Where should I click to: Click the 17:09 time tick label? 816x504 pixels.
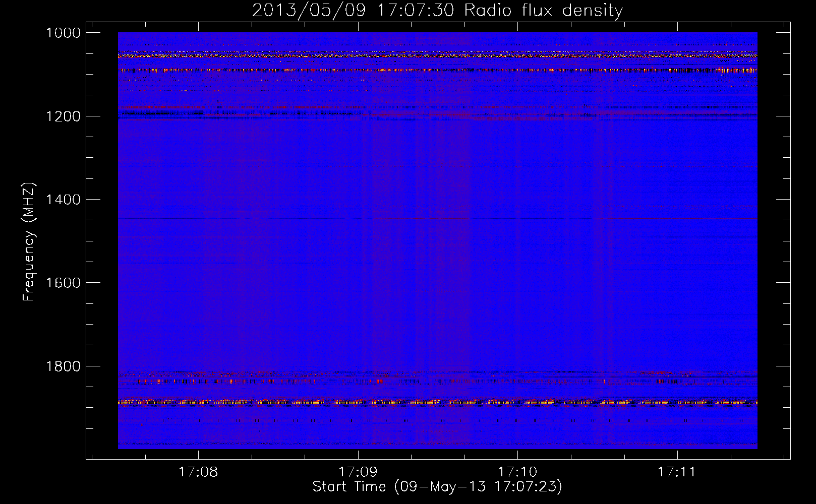(x=358, y=472)
